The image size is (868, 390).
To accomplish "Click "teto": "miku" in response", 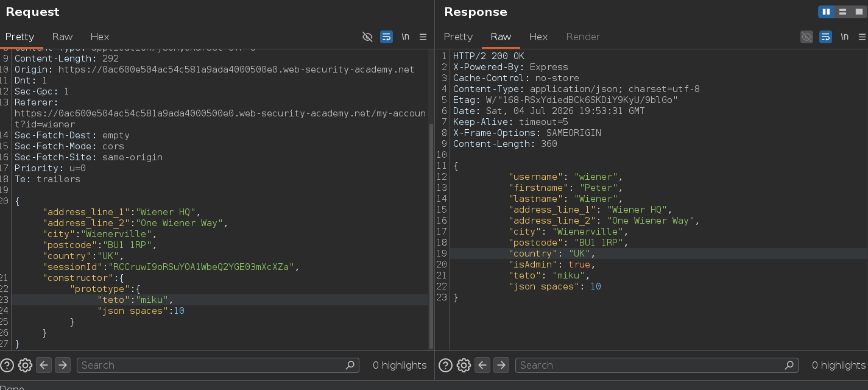I will 549,275.
